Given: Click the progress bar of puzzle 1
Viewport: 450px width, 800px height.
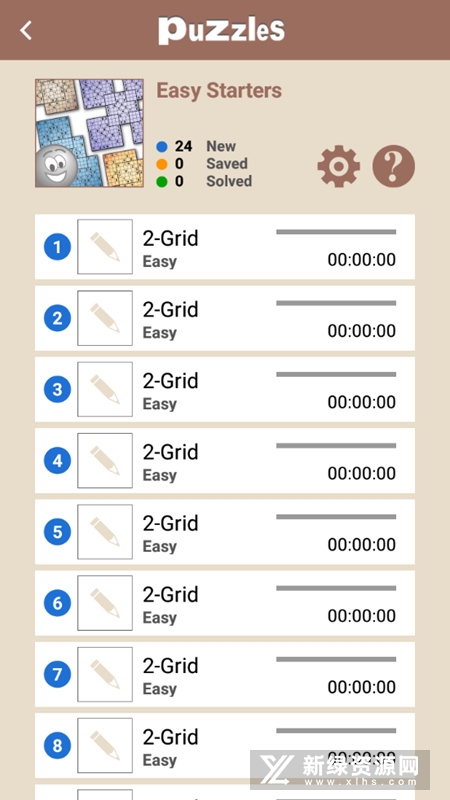Looking at the screenshot, I should pyautogui.click(x=336, y=232).
